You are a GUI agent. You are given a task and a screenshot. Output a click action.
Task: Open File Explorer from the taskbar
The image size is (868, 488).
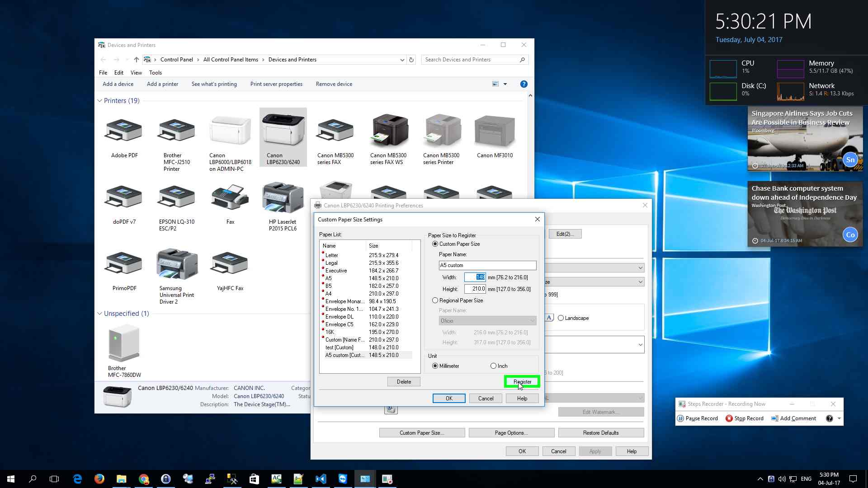pos(121,479)
